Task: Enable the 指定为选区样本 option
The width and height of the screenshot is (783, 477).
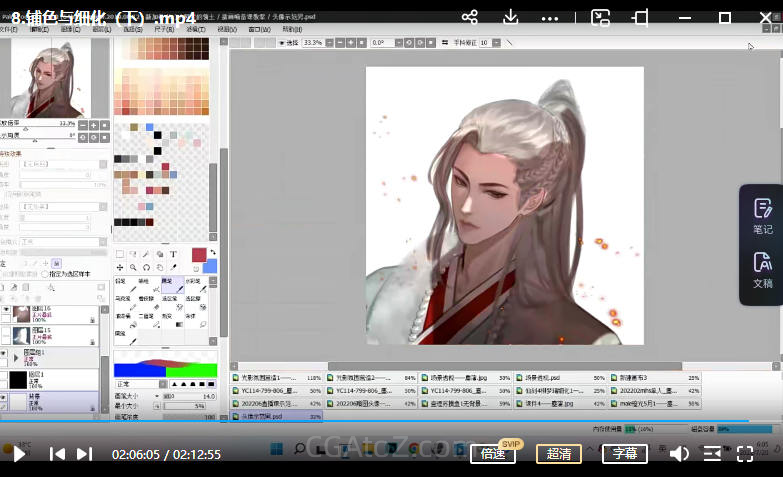Action: point(44,274)
